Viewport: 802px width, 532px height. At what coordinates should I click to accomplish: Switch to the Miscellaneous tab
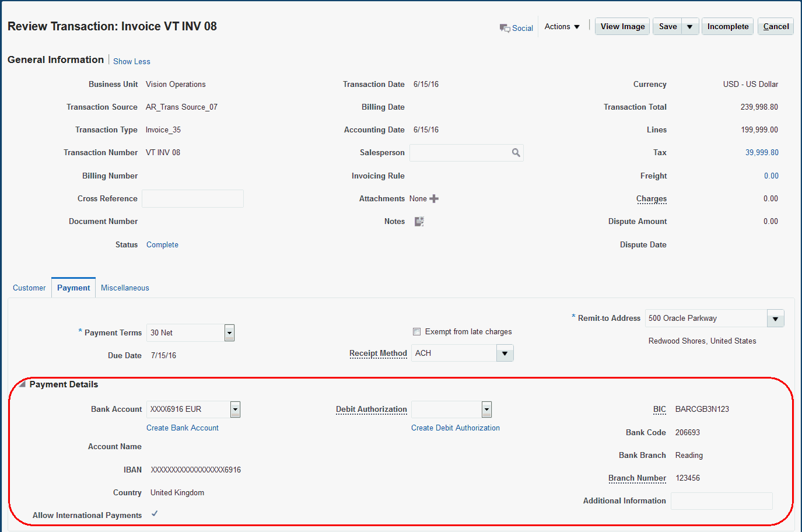coord(125,288)
